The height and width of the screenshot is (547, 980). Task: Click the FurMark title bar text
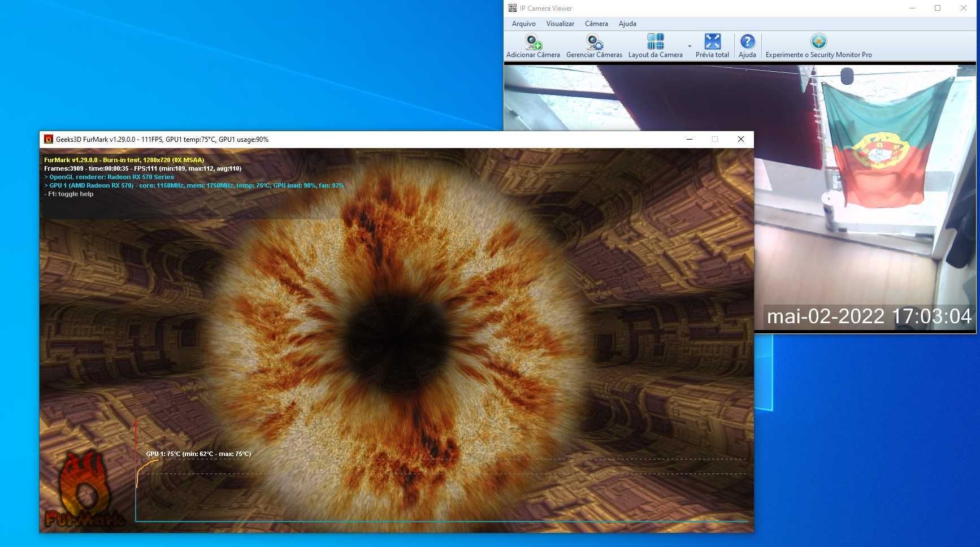162,140
